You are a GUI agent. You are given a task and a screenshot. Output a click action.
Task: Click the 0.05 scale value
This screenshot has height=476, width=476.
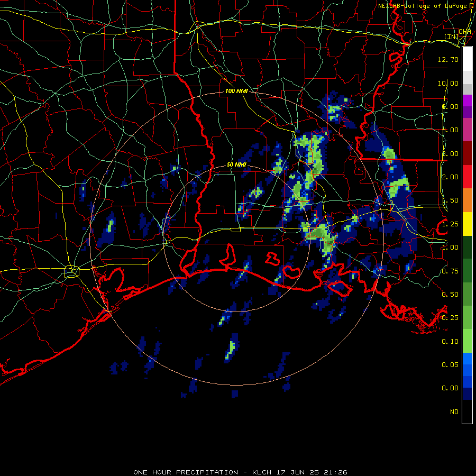pos(450,365)
